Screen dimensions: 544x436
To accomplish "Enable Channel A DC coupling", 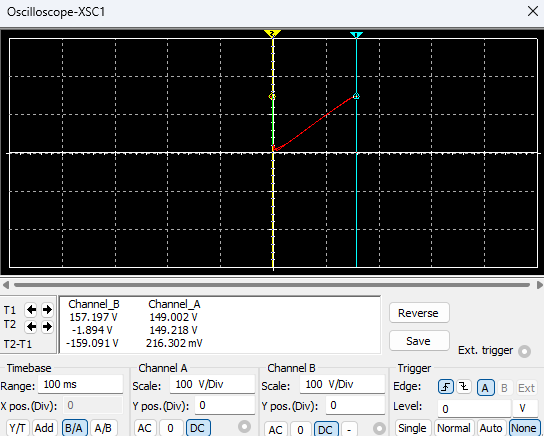I will pyautogui.click(x=198, y=428).
